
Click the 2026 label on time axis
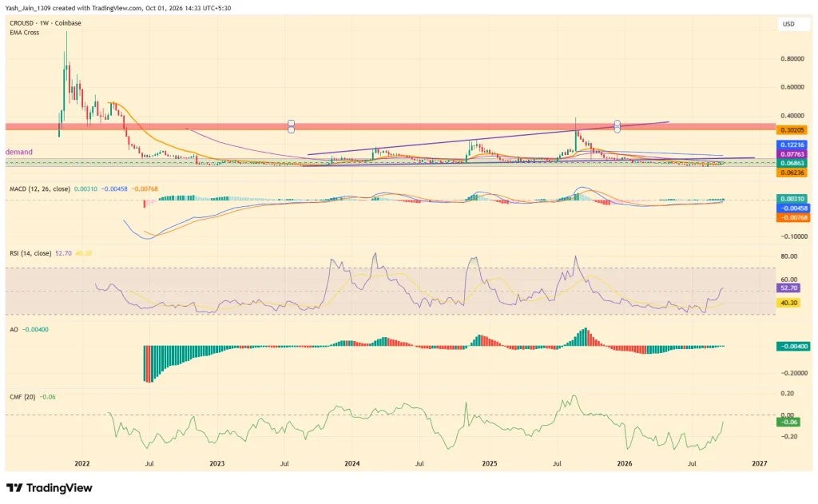coord(625,463)
